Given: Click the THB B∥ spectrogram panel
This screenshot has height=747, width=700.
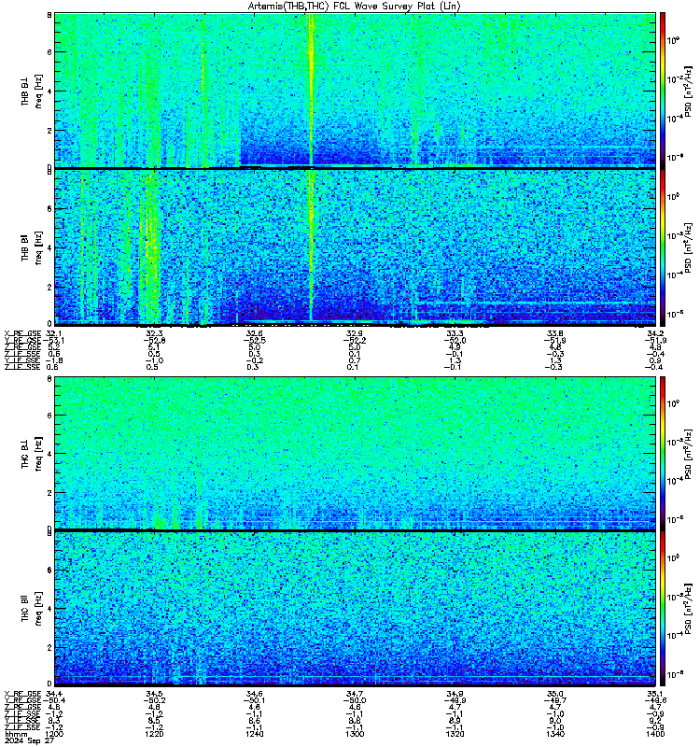Looking at the screenshot, I should tap(355, 247).
